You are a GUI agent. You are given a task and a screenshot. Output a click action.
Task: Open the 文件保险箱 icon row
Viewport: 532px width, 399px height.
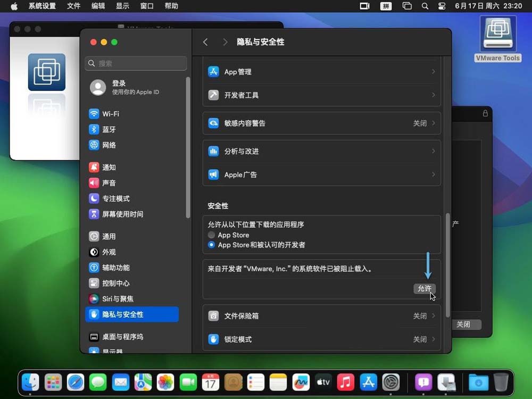click(214, 316)
